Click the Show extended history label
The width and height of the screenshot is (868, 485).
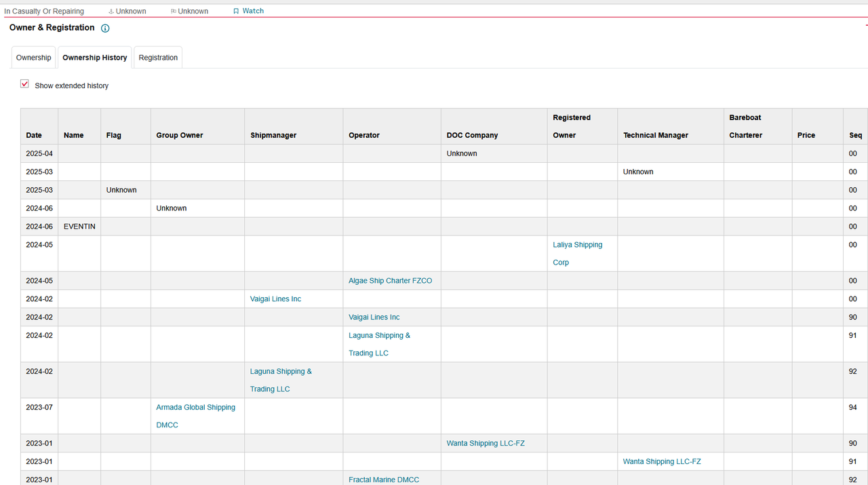(x=72, y=86)
